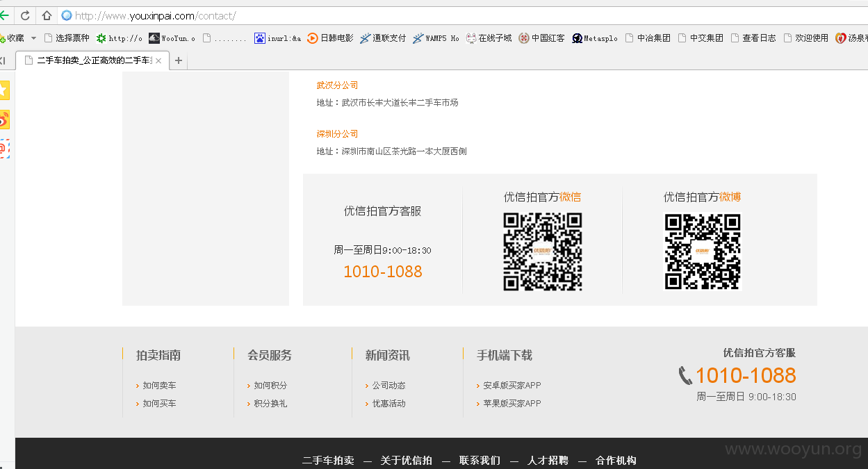Click the 深圳分公司 heading
This screenshot has width=868, height=469.
click(x=337, y=134)
